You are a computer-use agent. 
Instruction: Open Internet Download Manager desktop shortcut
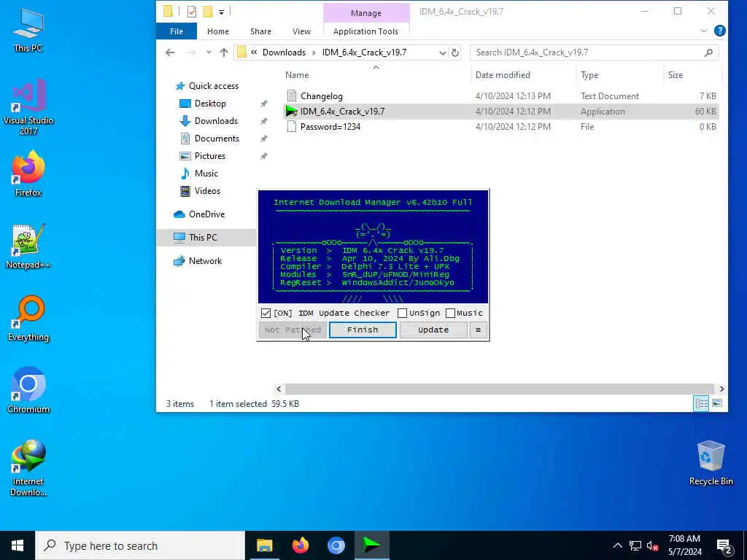coord(28,468)
